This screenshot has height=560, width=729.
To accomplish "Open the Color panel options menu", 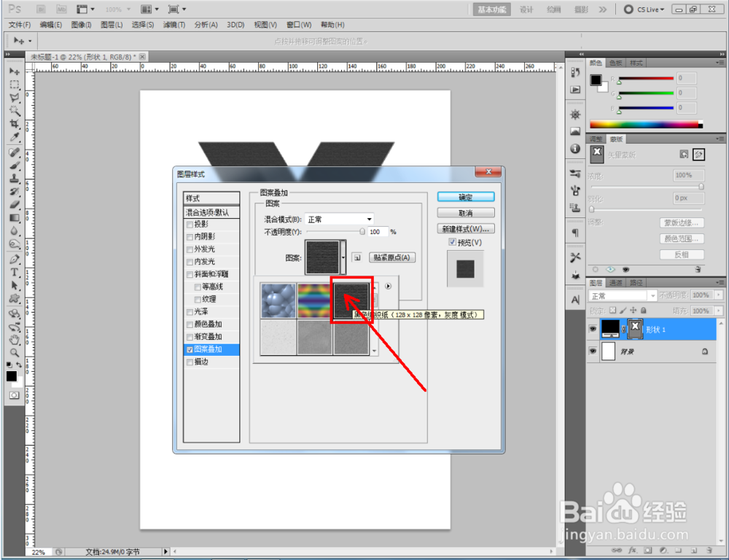I will point(720,62).
